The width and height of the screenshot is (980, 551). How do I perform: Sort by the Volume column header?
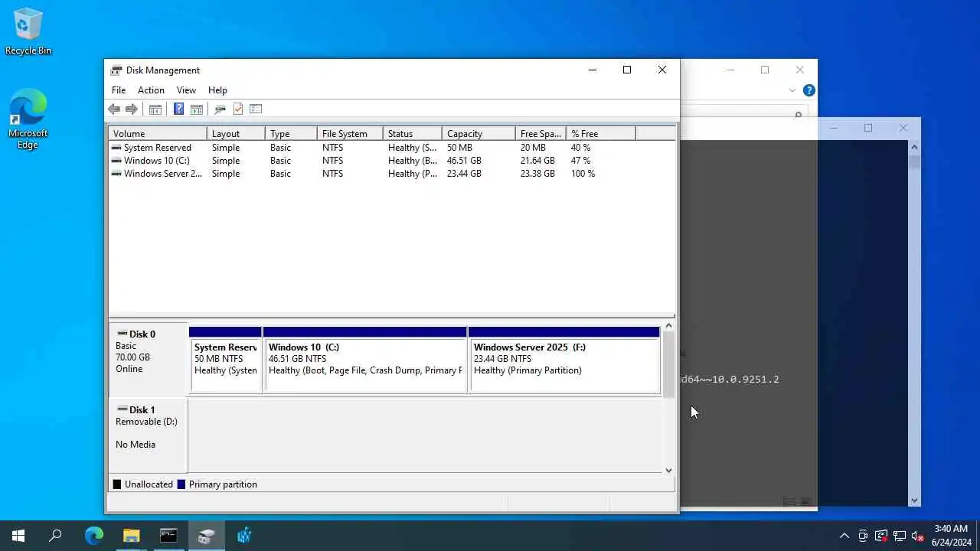158,134
